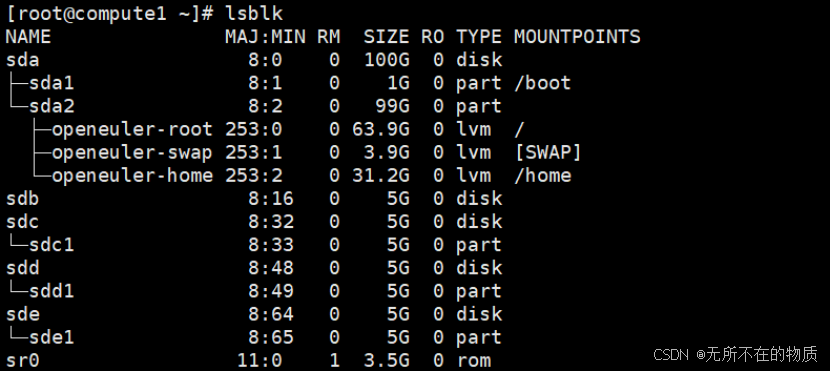
Task: Click the lsblk command text
Action: pyautogui.click(x=254, y=14)
